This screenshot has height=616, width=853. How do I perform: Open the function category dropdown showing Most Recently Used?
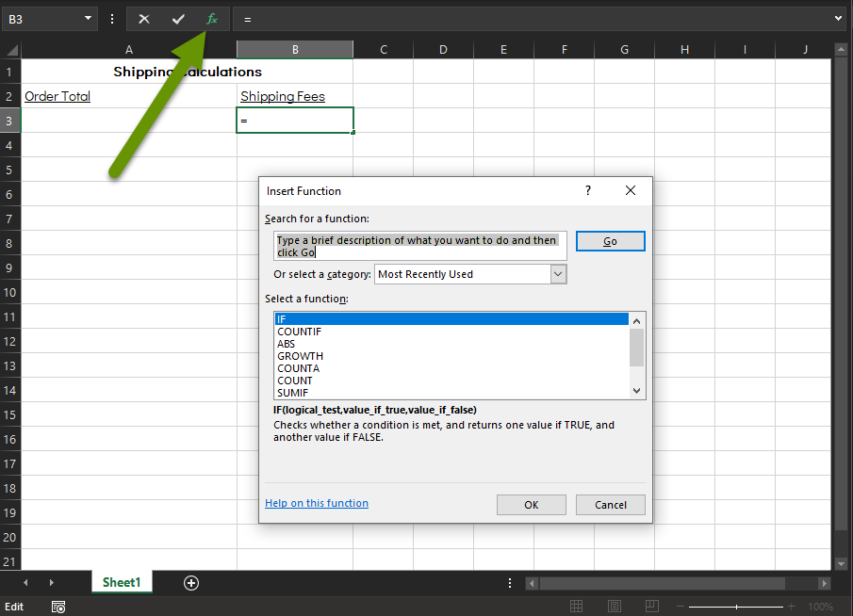(x=558, y=272)
